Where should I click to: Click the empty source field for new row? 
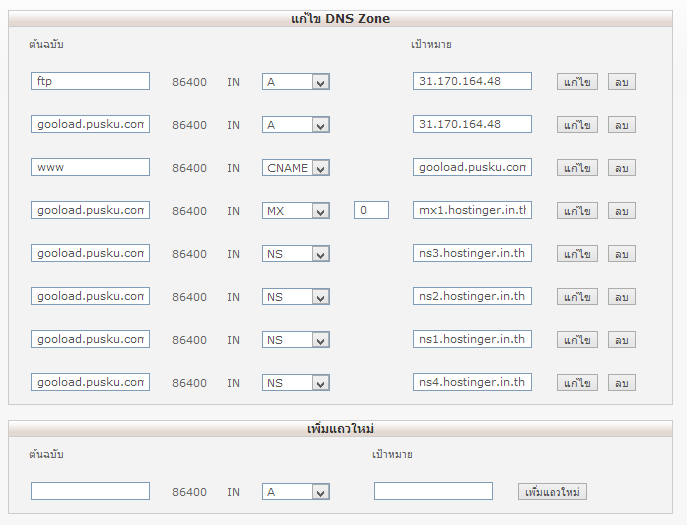pos(90,491)
